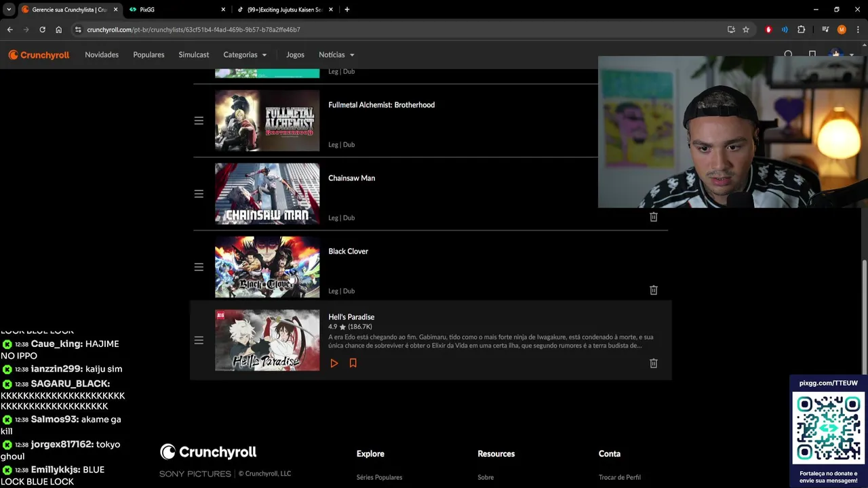Click the Hell's Paradise thumbnail

point(267,340)
